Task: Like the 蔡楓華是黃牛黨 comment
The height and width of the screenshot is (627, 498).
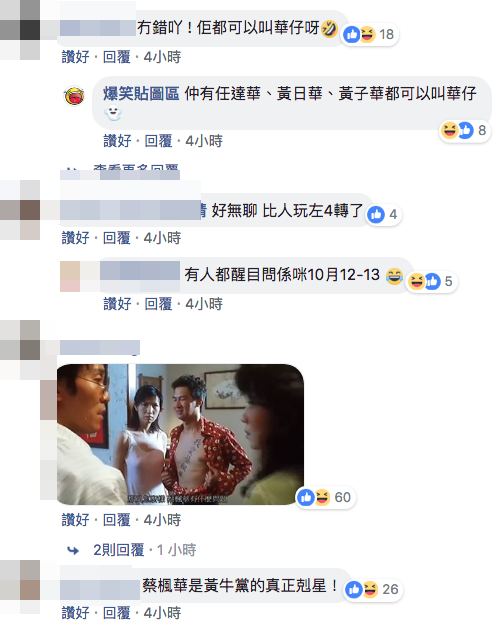Action: 76,613
